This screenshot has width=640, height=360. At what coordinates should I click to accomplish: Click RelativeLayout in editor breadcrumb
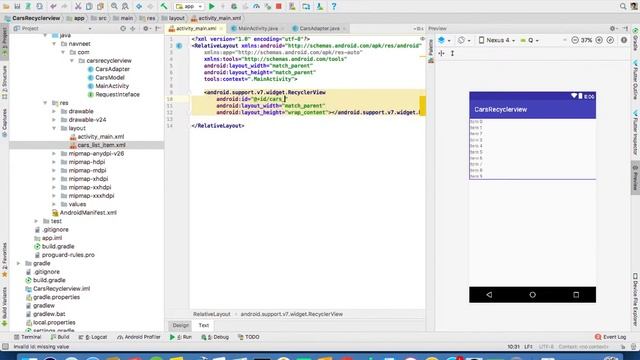(x=212, y=314)
